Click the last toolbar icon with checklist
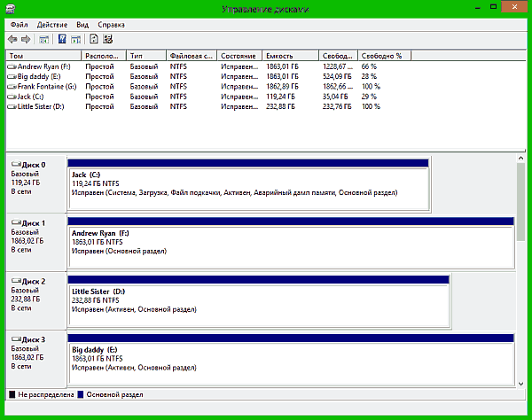This screenshot has height=420, width=532. coord(107,39)
